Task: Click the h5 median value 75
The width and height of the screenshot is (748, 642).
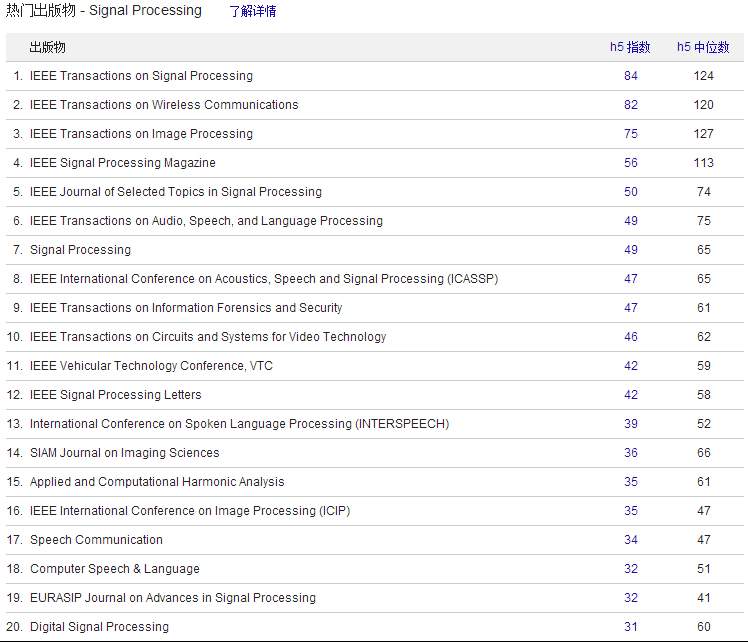Action: coord(704,221)
